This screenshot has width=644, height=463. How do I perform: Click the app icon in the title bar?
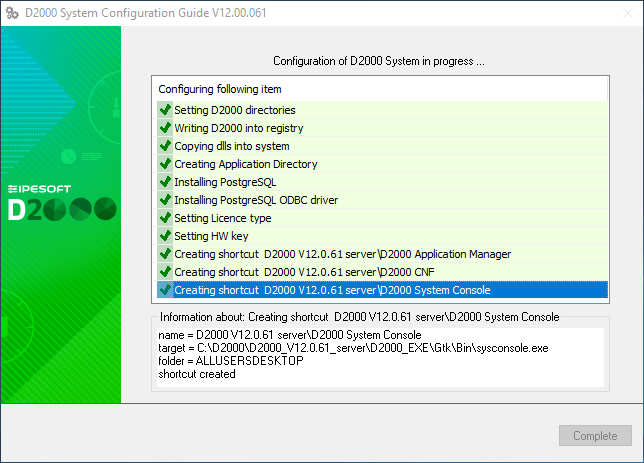tap(13, 13)
